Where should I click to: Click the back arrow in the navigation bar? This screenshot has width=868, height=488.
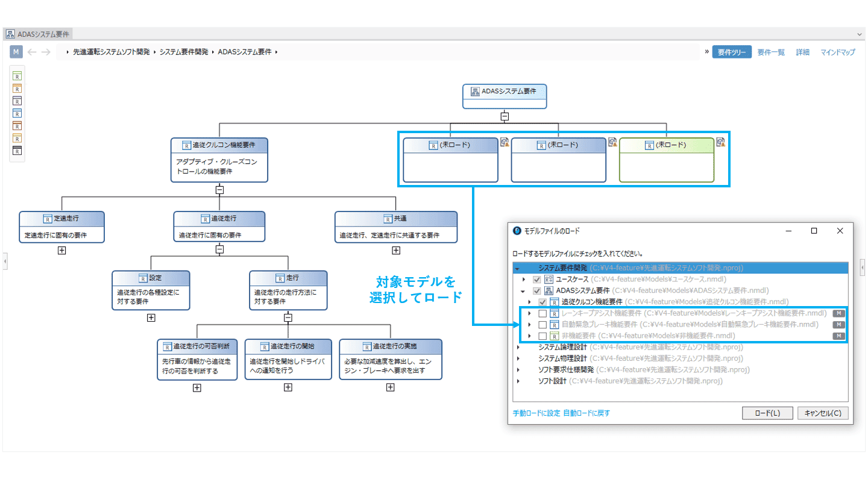point(32,52)
